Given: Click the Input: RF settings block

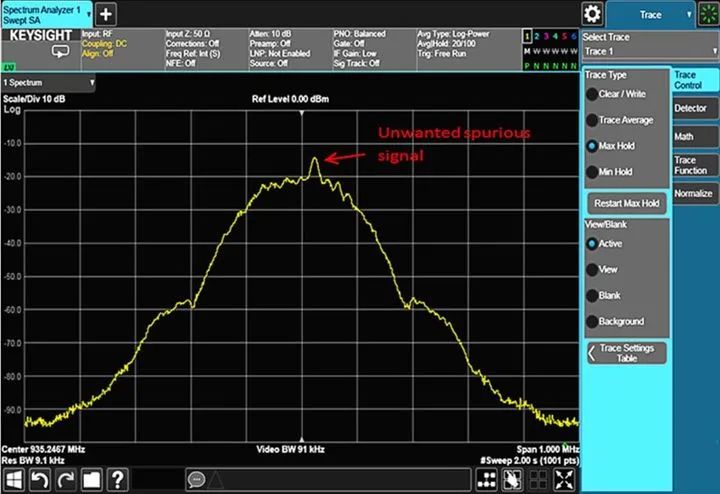Looking at the screenshot, I should click(123, 49).
